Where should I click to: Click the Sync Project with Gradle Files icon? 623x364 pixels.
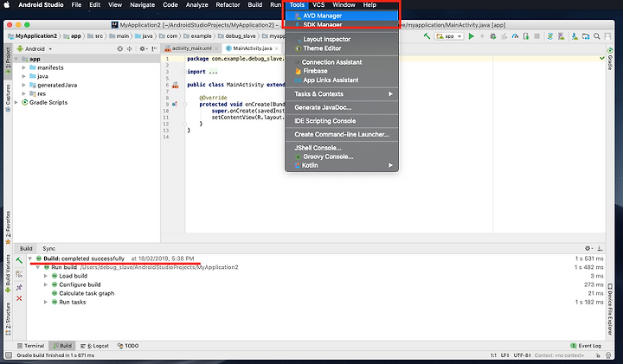[x=550, y=36]
